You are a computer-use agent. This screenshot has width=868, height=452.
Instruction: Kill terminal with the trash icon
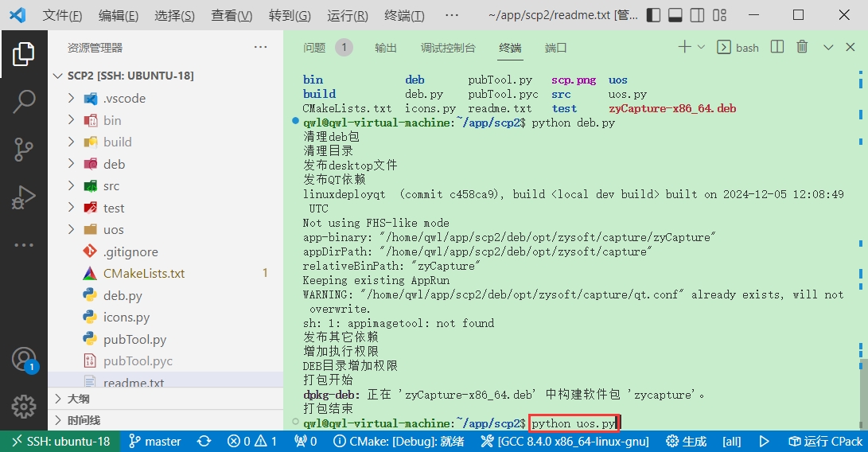coord(802,48)
